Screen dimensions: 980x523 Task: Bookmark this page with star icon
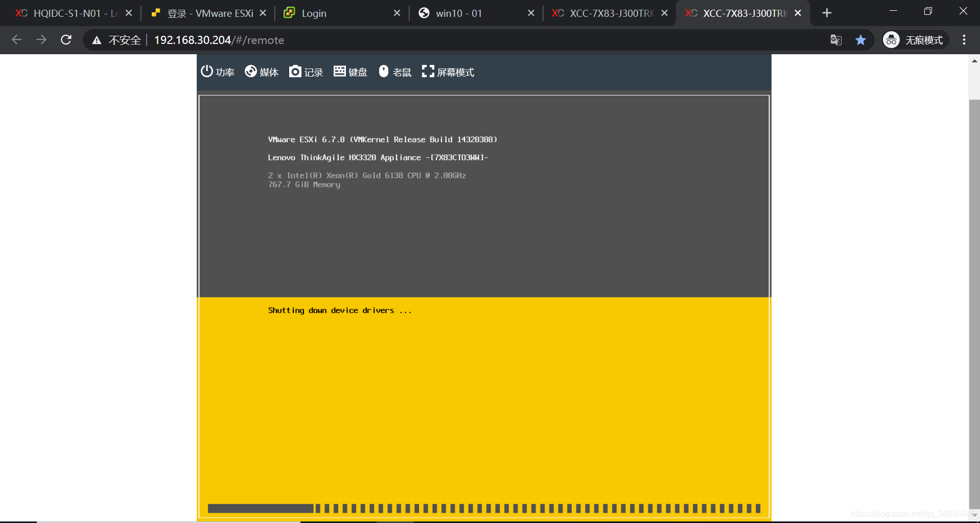[860, 40]
